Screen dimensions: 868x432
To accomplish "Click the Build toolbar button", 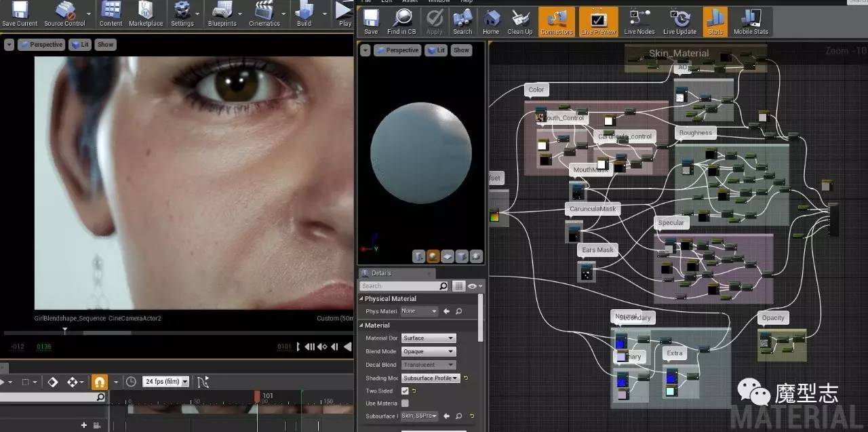I will (x=304, y=14).
